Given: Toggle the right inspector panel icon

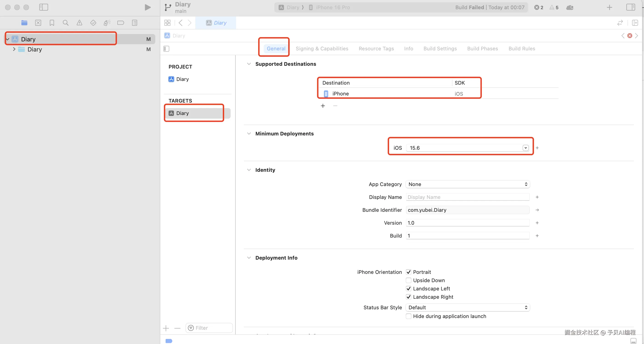Looking at the screenshot, I should (x=630, y=7).
